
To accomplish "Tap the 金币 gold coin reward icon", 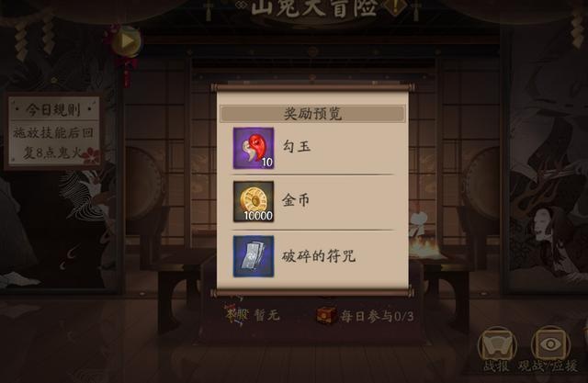I will point(254,202).
